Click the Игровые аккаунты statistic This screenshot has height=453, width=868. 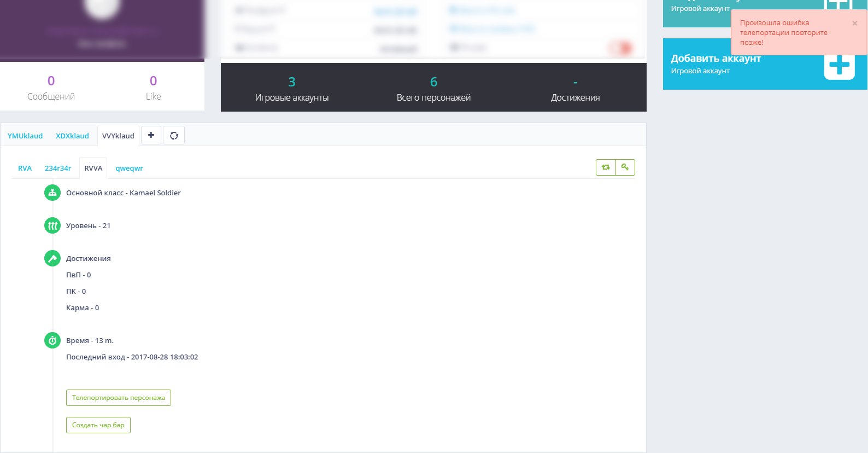pyautogui.click(x=292, y=89)
